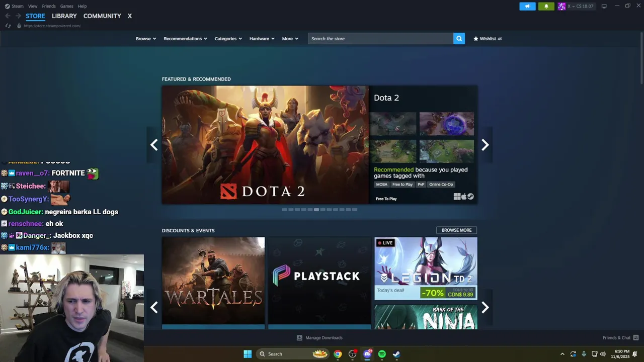Expand the Categories dropdown
644x362 pixels.
[228, 39]
